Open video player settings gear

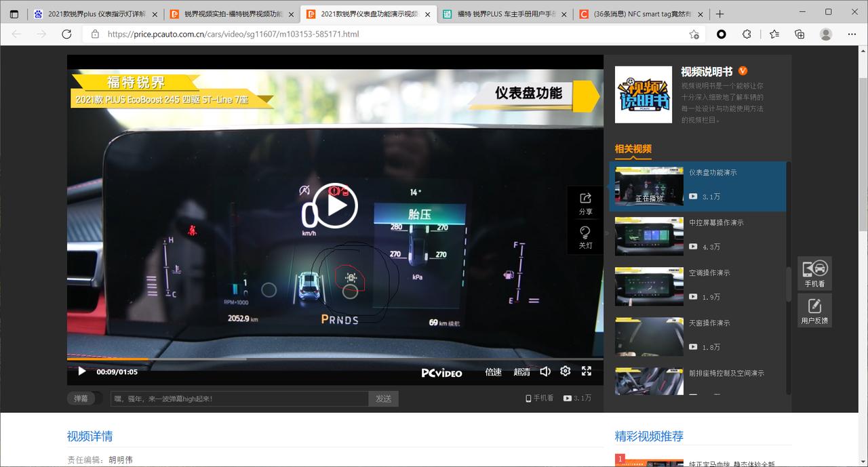coord(566,371)
